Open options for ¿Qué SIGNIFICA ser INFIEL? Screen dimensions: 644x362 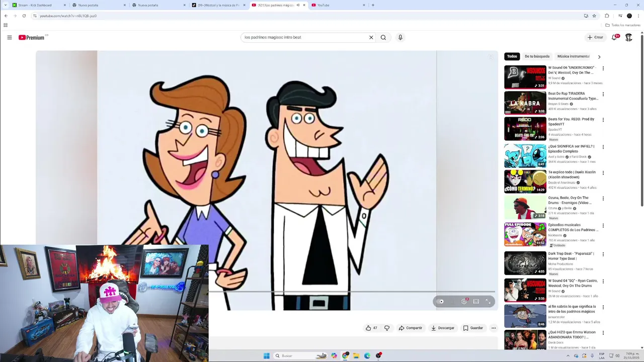click(603, 147)
